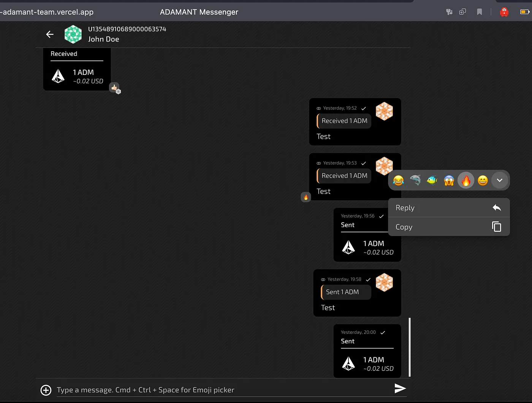Image resolution: width=532 pixels, height=403 pixels.
Task: Click the delivered checkmark on the 19:58 message
Action: tap(368, 279)
